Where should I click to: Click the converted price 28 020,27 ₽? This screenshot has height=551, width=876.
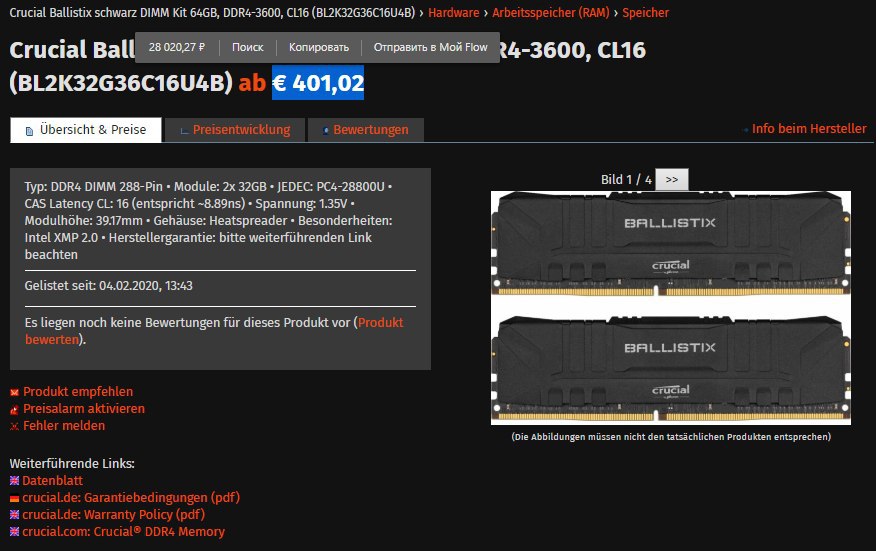pyautogui.click(x=177, y=48)
